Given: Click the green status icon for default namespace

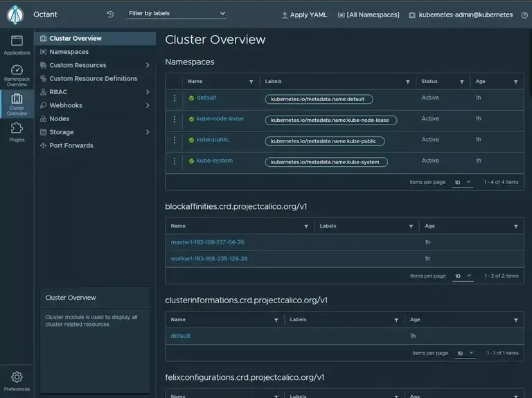Looking at the screenshot, I should [x=191, y=98].
